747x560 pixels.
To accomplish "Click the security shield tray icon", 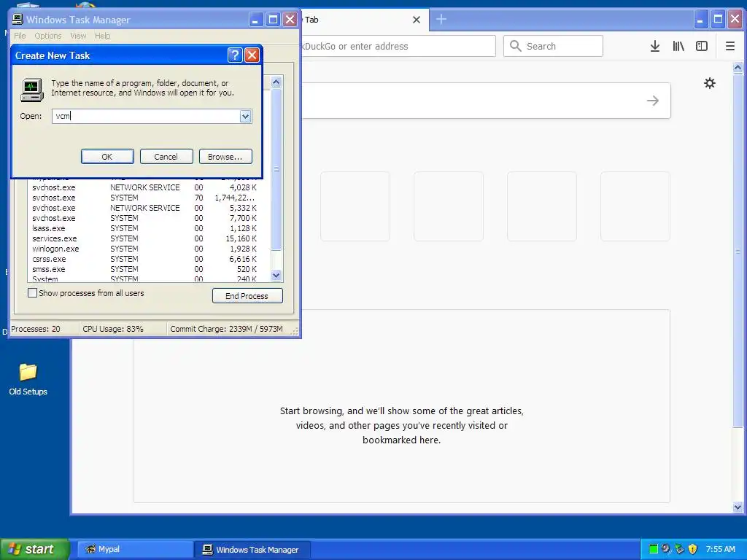I will pyautogui.click(x=693, y=549).
